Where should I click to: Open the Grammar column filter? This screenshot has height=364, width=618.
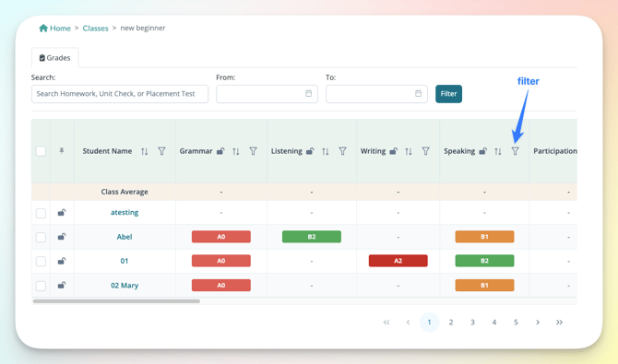point(253,151)
